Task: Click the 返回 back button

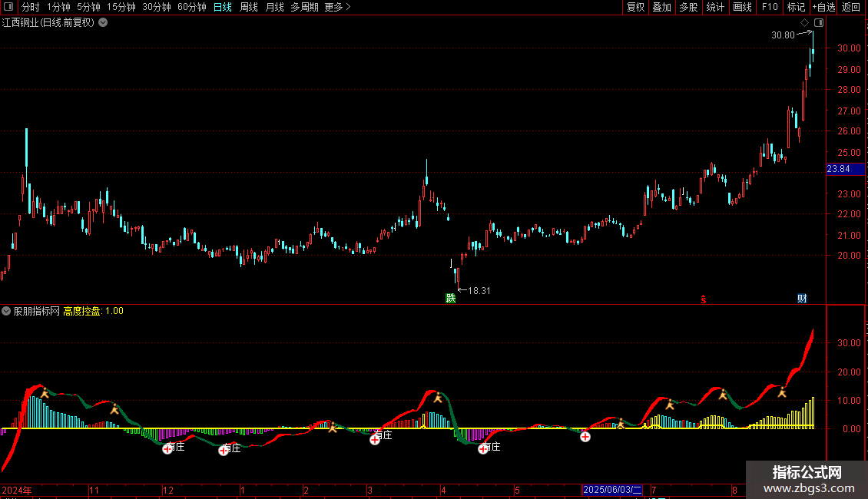Action: [x=851, y=7]
